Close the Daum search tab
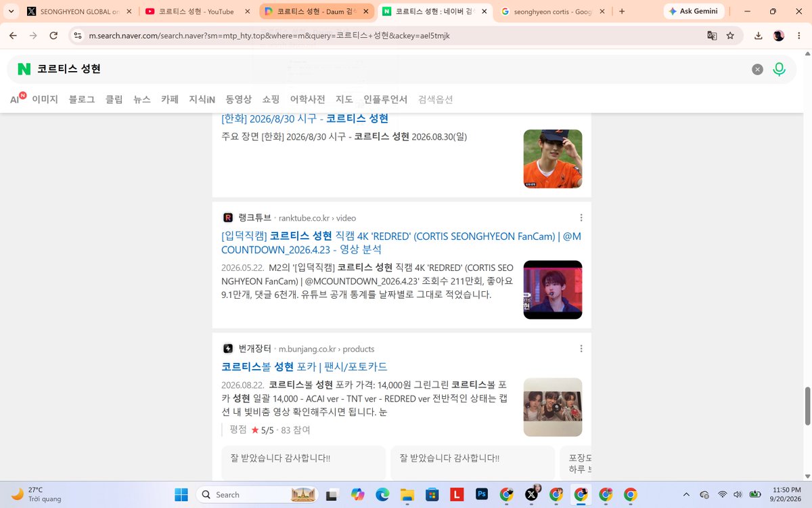This screenshot has height=508, width=812. tap(365, 12)
